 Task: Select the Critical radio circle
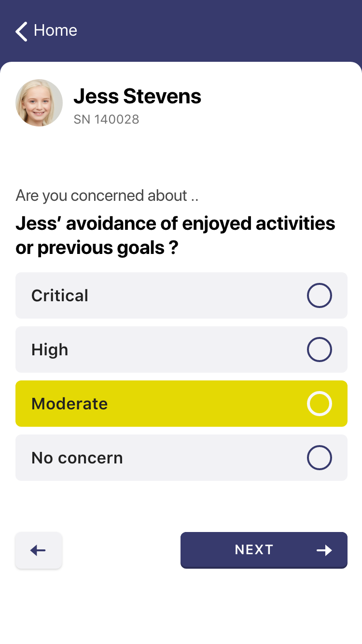pos(319,295)
